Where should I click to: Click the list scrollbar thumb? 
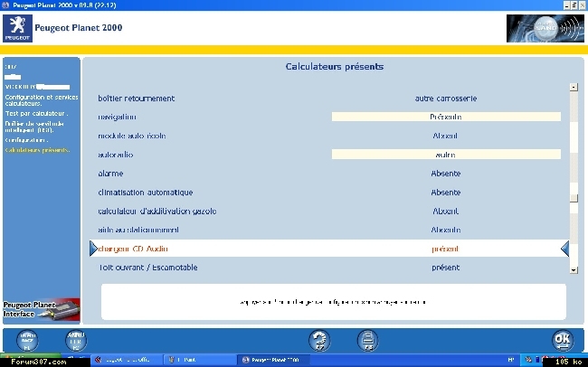pyautogui.click(x=574, y=198)
